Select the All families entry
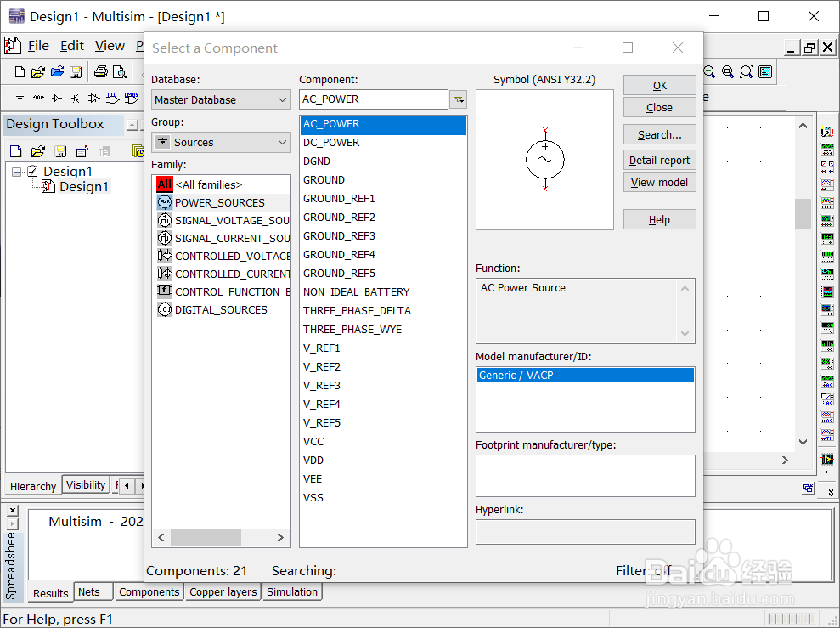 (221, 184)
